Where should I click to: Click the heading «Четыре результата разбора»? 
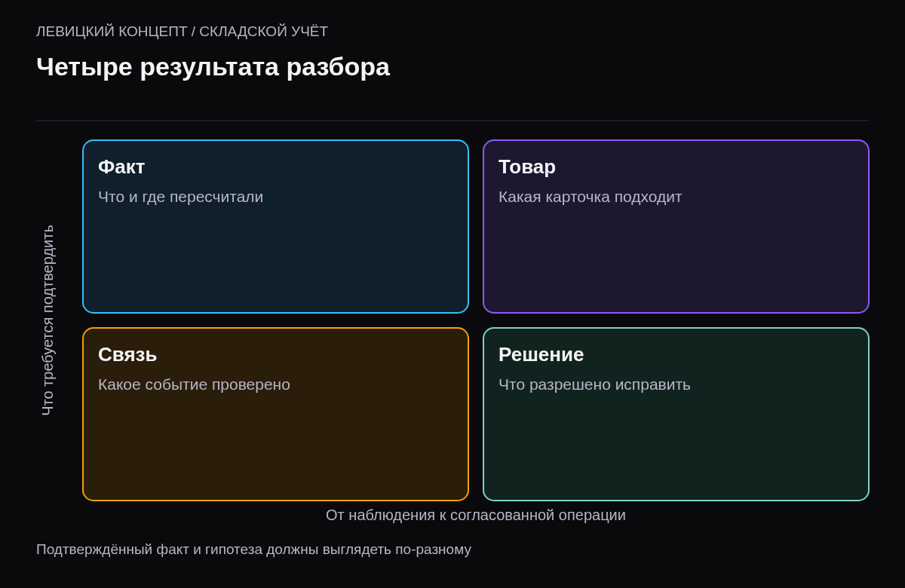(213, 67)
